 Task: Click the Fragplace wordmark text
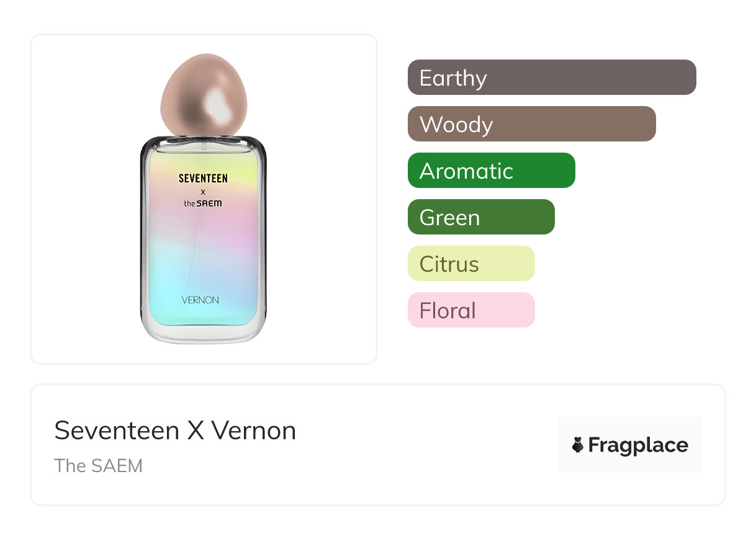click(638, 445)
